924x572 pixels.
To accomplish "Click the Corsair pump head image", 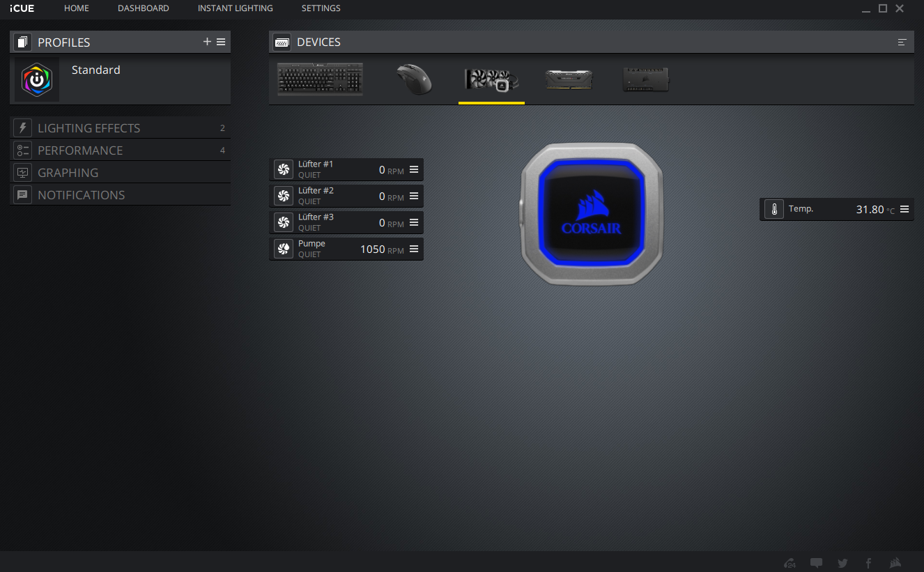I will point(591,214).
